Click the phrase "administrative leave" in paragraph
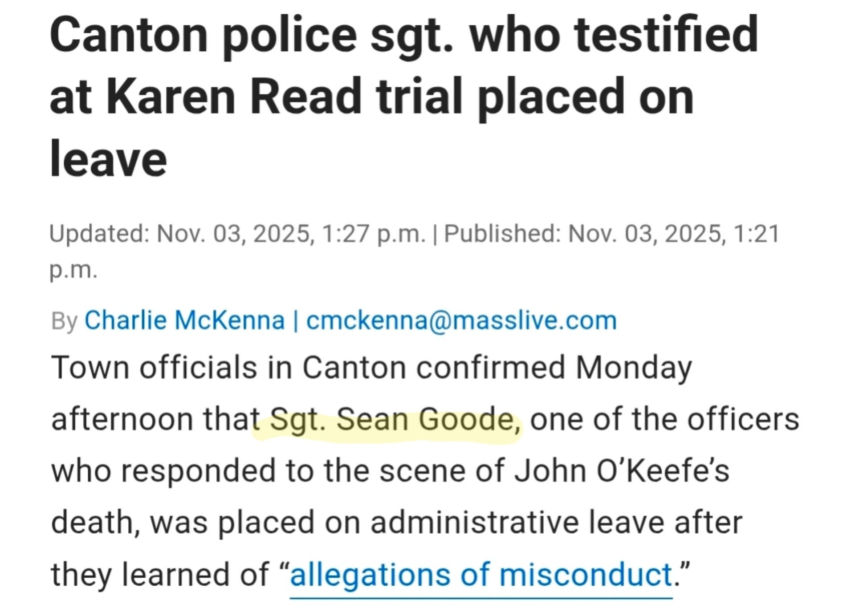The image size is (855, 616). tap(517, 523)
